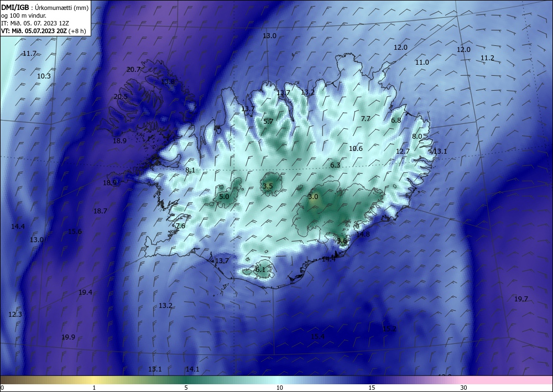Click the map title 'DMI/IGB : Úrkomumætti (mm)'

click(x=44, y=7)
